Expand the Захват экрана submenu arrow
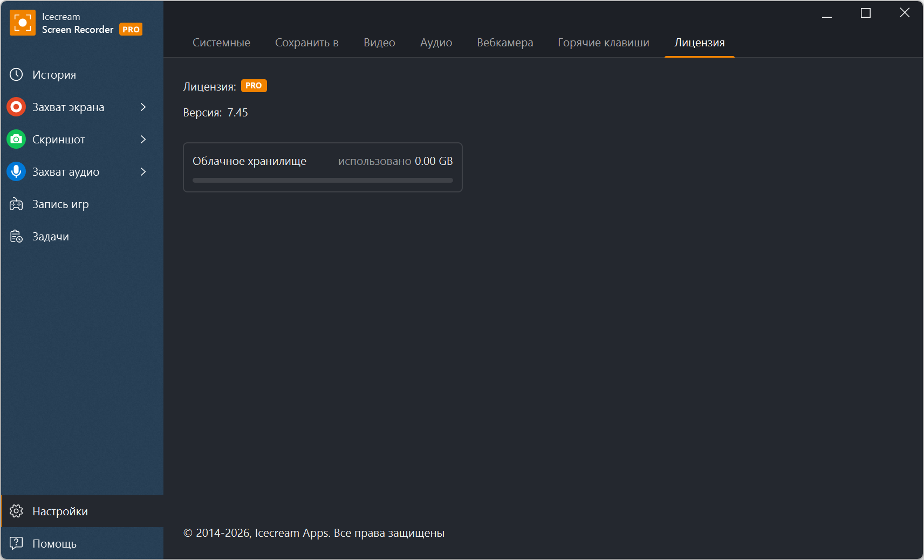 click(143, 107)
